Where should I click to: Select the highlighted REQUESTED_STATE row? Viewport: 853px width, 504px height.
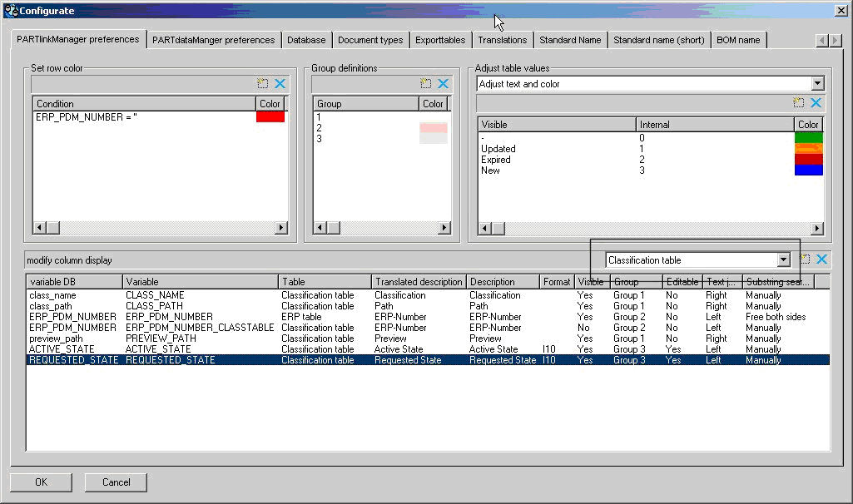click(428, 360)
